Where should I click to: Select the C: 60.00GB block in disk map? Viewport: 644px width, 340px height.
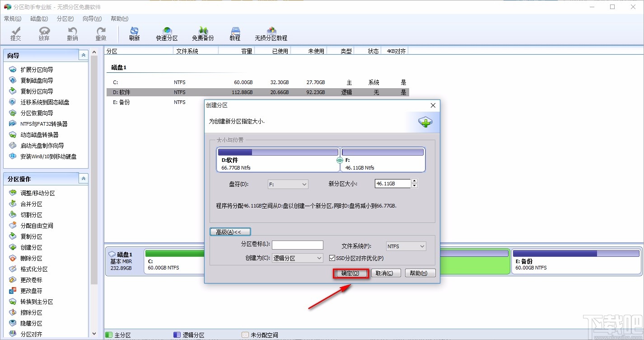[x=174, y=261]
